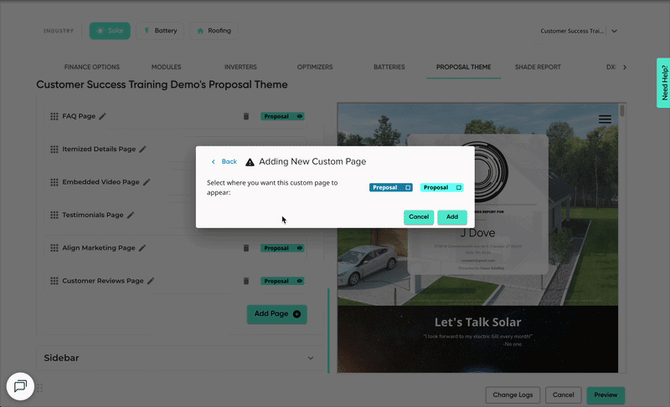Click pencil icon next to Customer Reviews Page

click(x=150, y=281)
